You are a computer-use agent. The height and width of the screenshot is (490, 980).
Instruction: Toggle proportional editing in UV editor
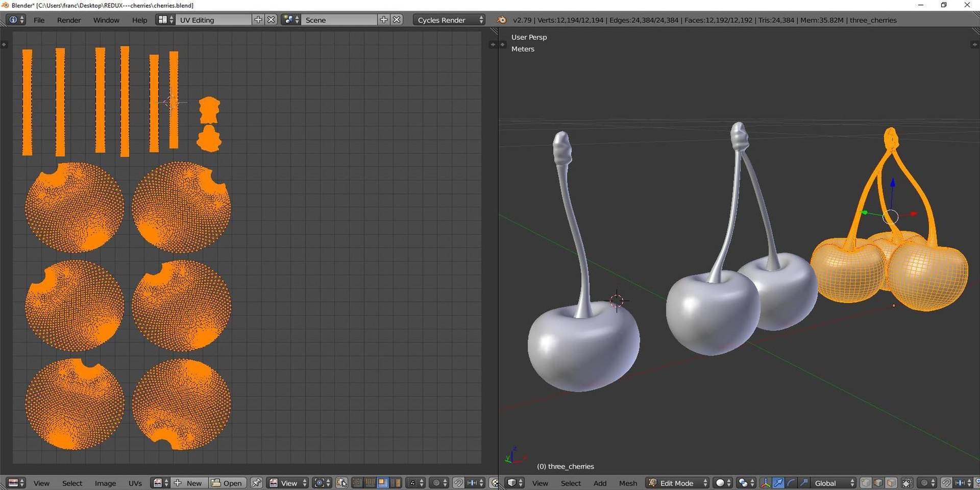point(438,483)
